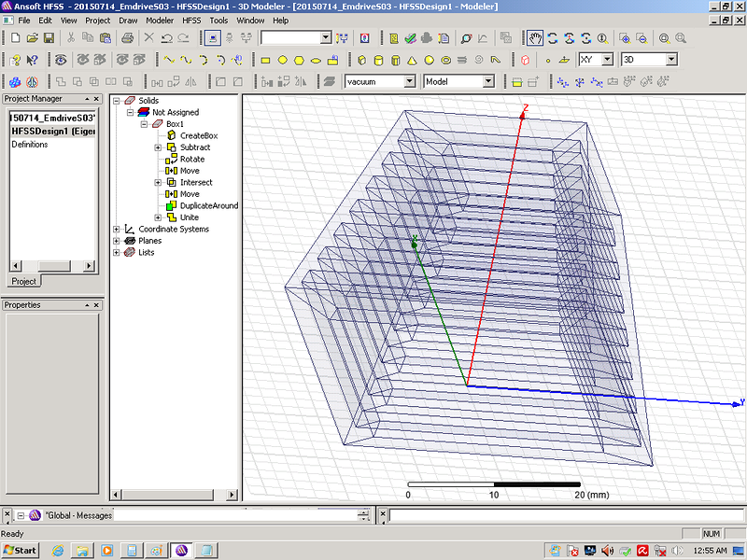Click the Draw sphere icon
Image resolution: width=747 pixels, height=560 pixels.
(x=429, y=60)
